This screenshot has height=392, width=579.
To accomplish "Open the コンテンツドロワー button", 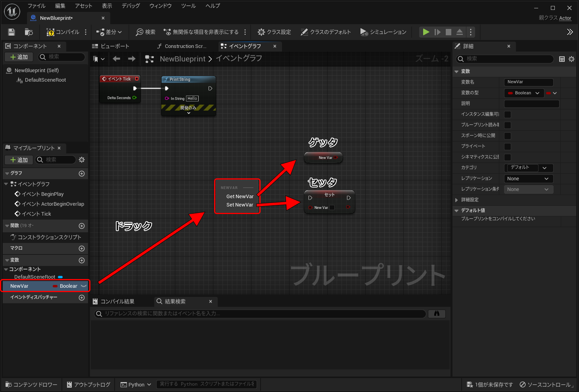I will (32, 385).
